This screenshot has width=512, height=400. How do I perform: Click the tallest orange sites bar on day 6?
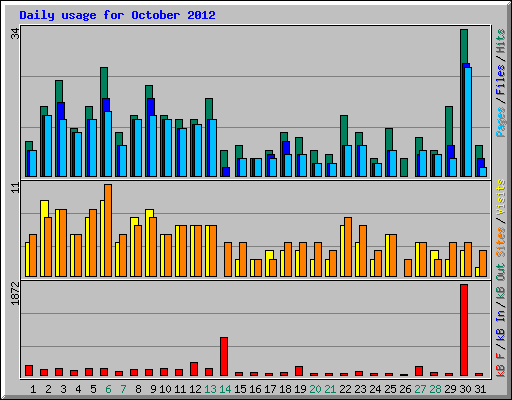[108, 230]
